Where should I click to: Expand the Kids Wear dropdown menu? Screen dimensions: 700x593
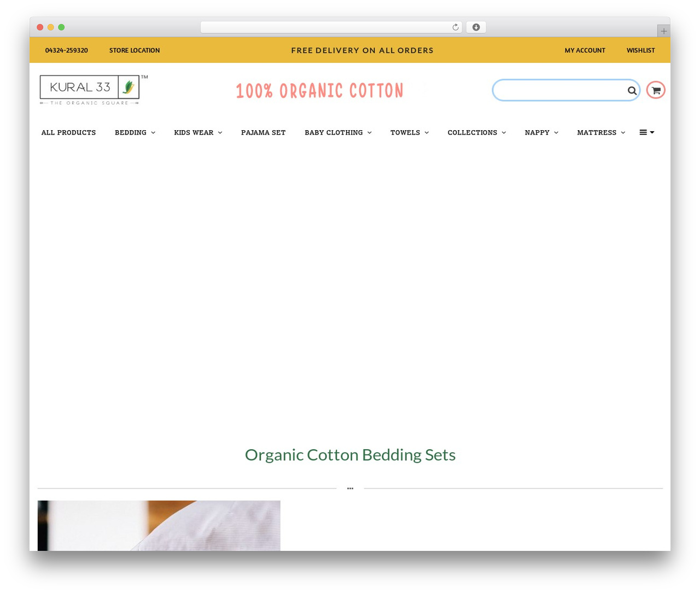point(198,132)
